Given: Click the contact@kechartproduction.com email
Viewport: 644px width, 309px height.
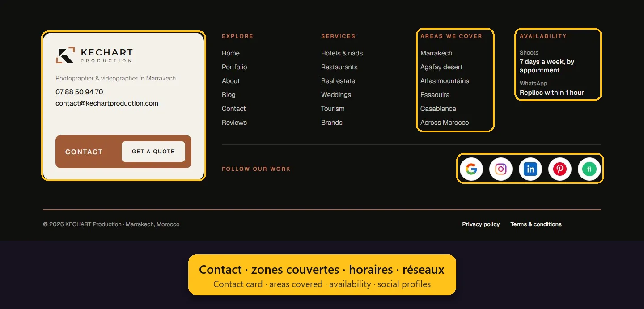Looking at the screenshot, I should pos(107,103).
